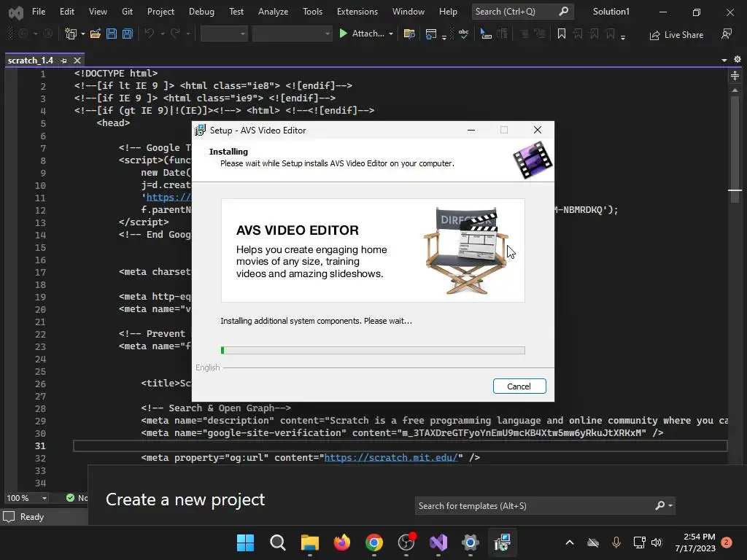Image resolution: width=747 pixels, height=560 pixels.
Task: Open the Edit menu
Action: click(66, 12)
